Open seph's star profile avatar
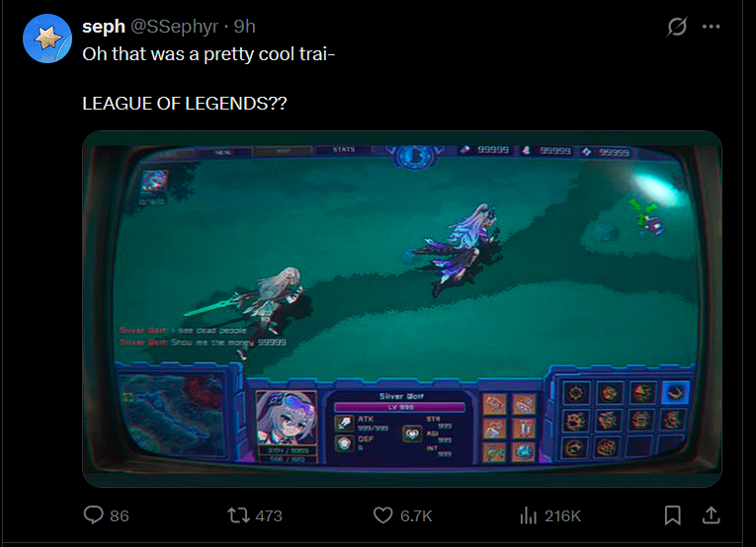The image size is (756, 547). (x=47, y=39)
